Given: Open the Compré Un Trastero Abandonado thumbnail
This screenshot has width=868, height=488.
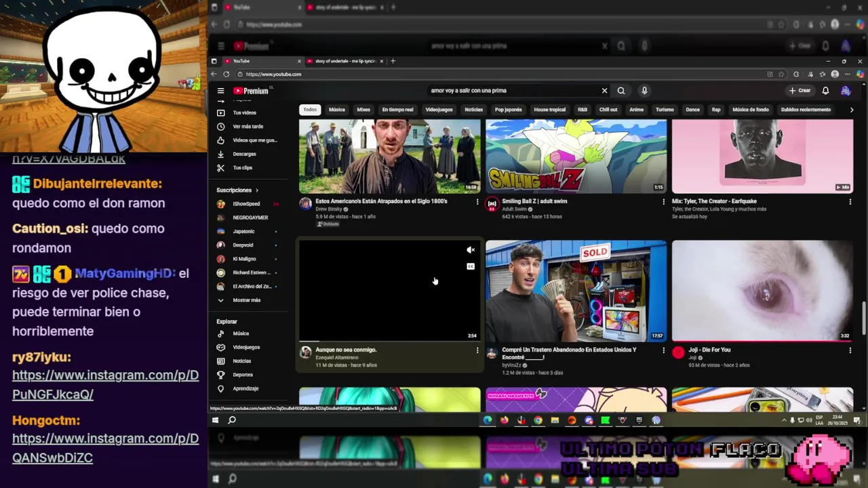Looking at the screenshot, I should point(576,291).
